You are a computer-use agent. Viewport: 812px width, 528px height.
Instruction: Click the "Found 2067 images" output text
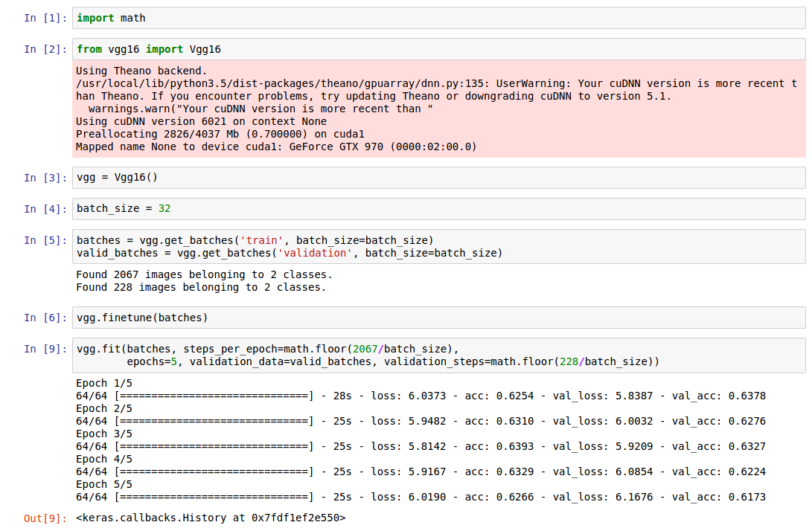tap(204, 274)
